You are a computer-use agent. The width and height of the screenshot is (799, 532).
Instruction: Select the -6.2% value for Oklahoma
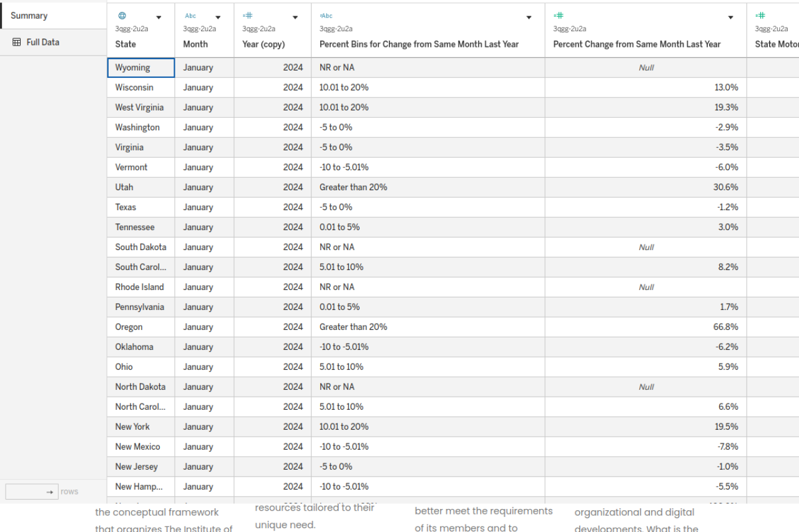click(x=727, y=347)
